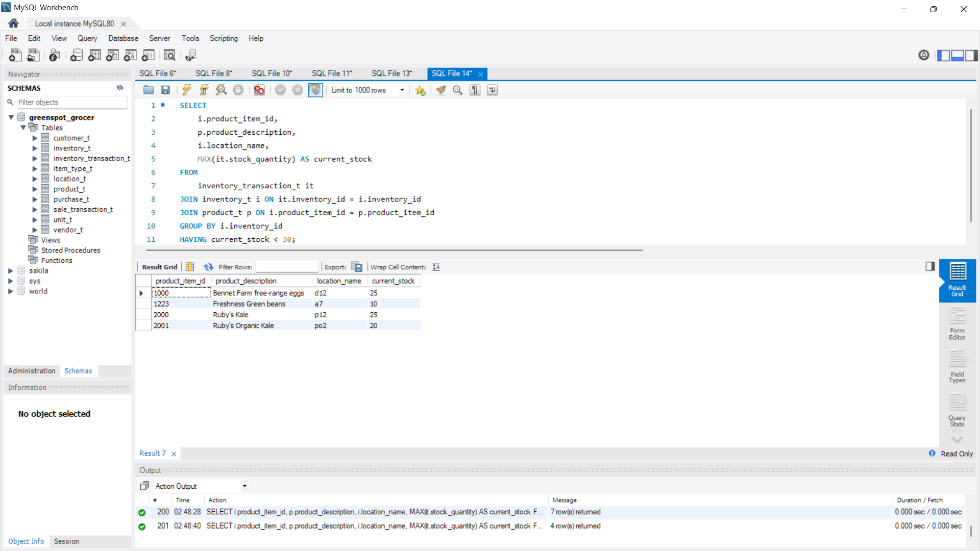Screen dimensions: 980x551
Task: Click the editor horizontal scrollbar
Action: click(x=394, y=250)
